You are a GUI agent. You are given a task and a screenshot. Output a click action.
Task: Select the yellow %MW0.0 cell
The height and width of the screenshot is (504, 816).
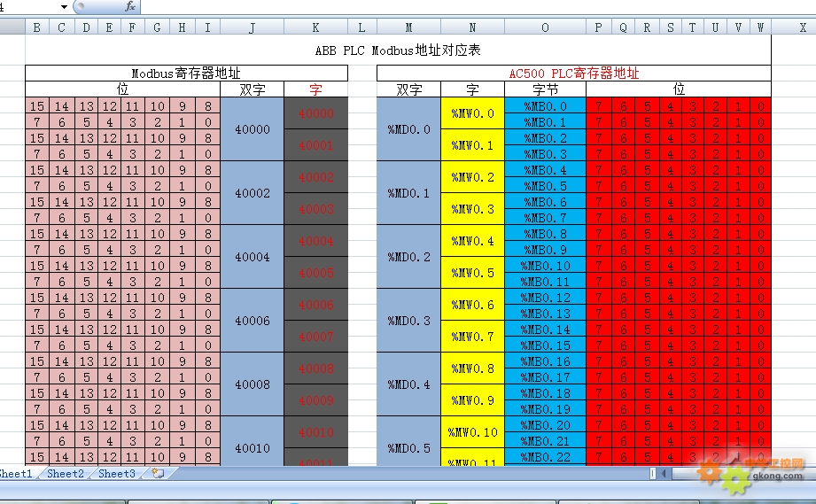[472, 113]
